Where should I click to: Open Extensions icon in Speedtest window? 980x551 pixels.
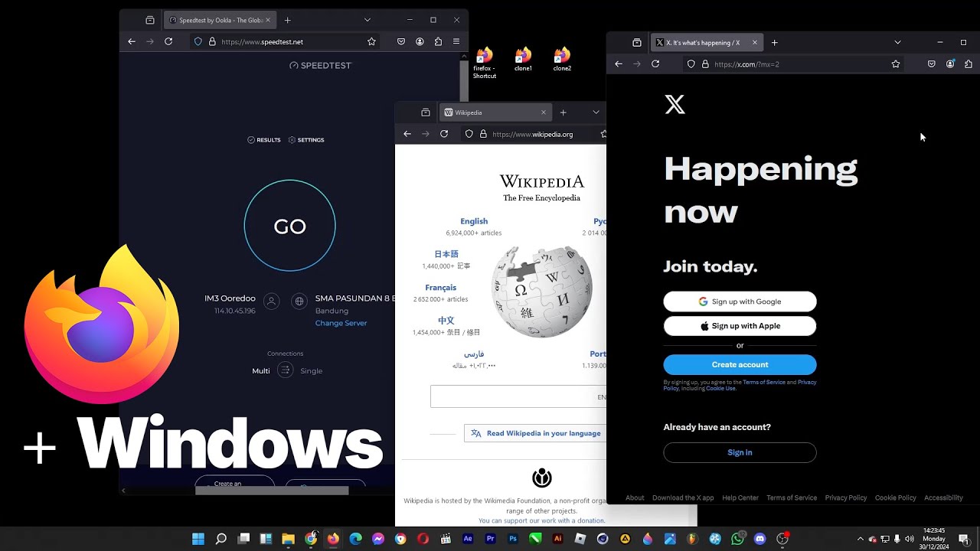point(438,41)
